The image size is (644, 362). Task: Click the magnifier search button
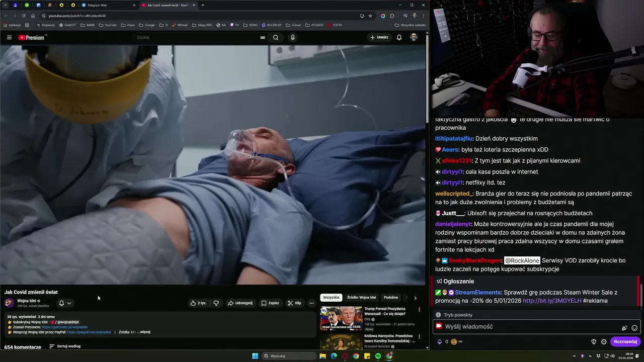pos(276,37)
